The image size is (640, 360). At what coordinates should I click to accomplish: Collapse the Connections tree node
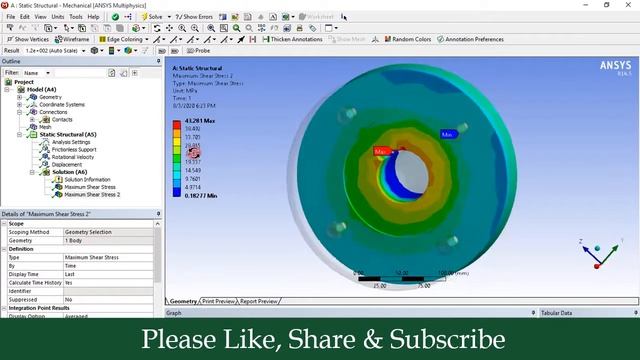pyautogui.click(x=19, y=112)
